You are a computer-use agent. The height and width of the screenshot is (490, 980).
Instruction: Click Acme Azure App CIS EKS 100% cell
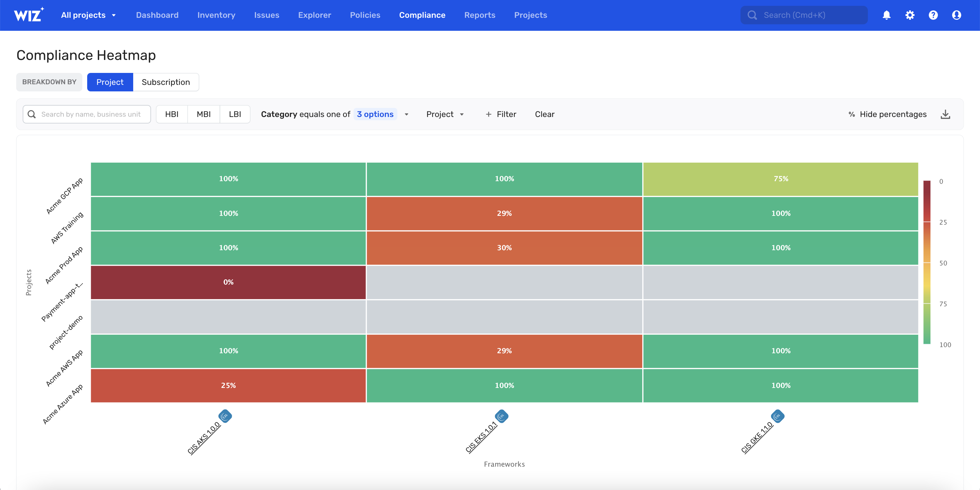click(x=505, y=385)
